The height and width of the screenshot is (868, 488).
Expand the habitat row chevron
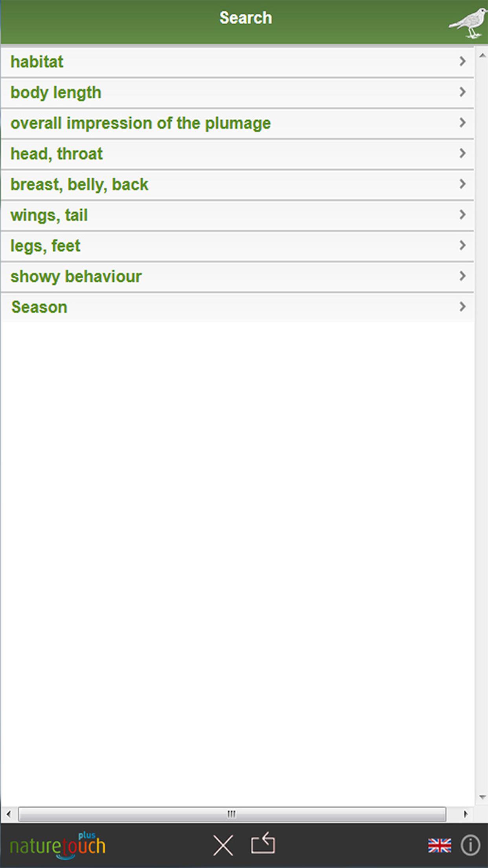(x=462, y=61)
